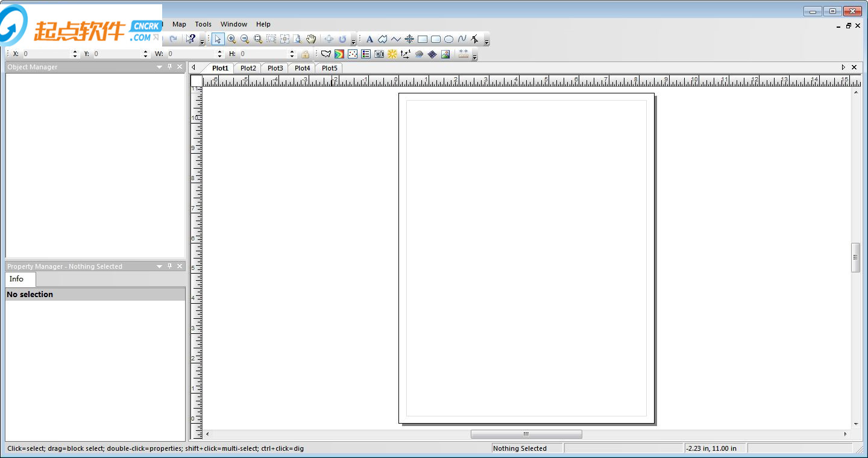Click the horizontal scrollbar thumb
Viewport: 868px width, 458px height.
click(x=526, y=434)
